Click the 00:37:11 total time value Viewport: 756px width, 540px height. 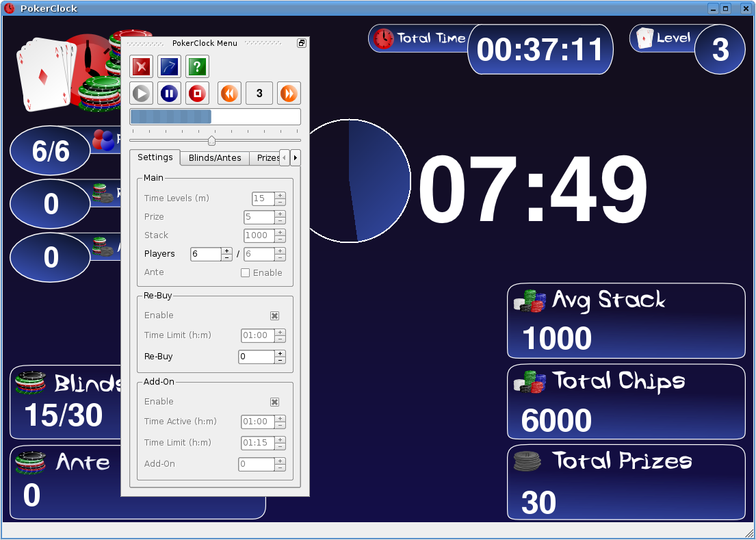540,50
